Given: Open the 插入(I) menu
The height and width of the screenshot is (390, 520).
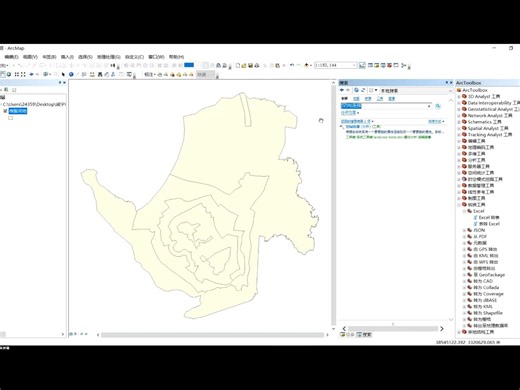Looking at the screenshot, I should tap(67, 57).
